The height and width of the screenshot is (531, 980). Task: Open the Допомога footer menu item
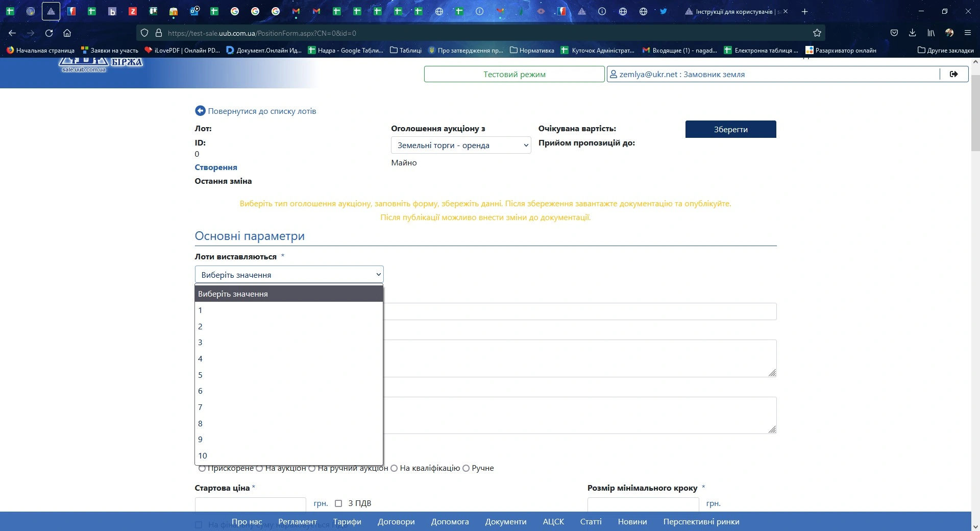(450, 521)
